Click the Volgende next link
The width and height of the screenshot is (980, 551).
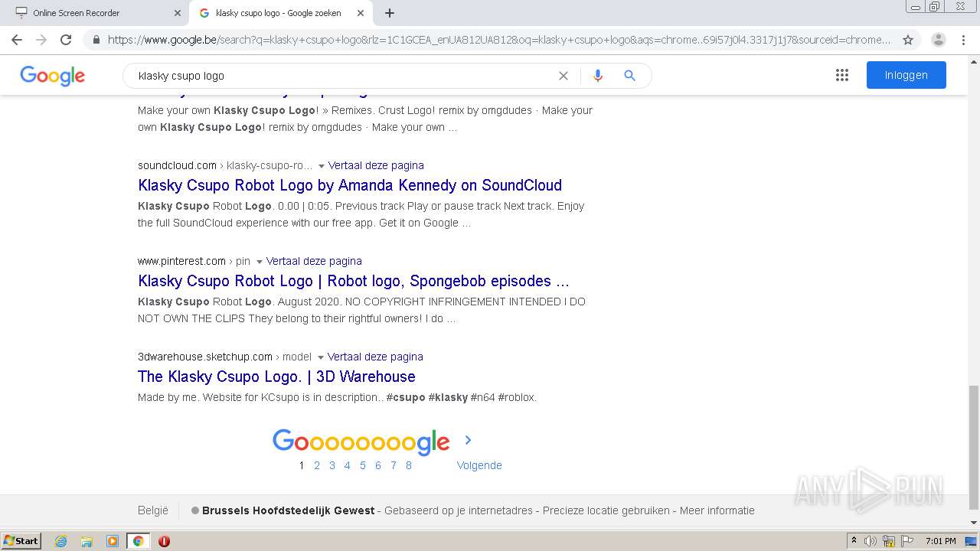[x=479, y=465]
